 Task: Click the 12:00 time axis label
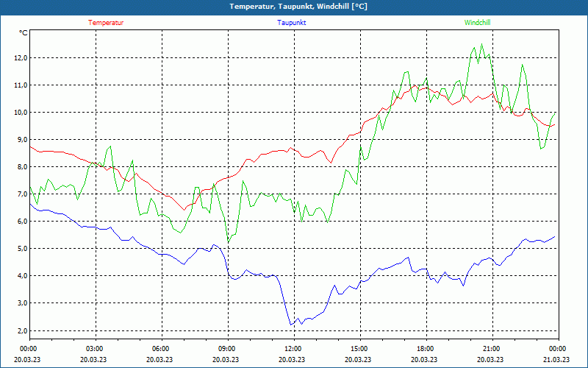[x=292, y=348]
